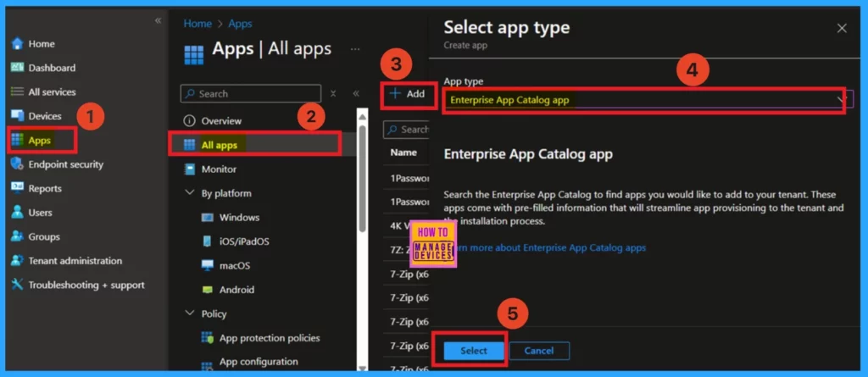The width and height of the screenshot is (868, 377).
Task: Click the Users person icon
Action: [18, 212]
